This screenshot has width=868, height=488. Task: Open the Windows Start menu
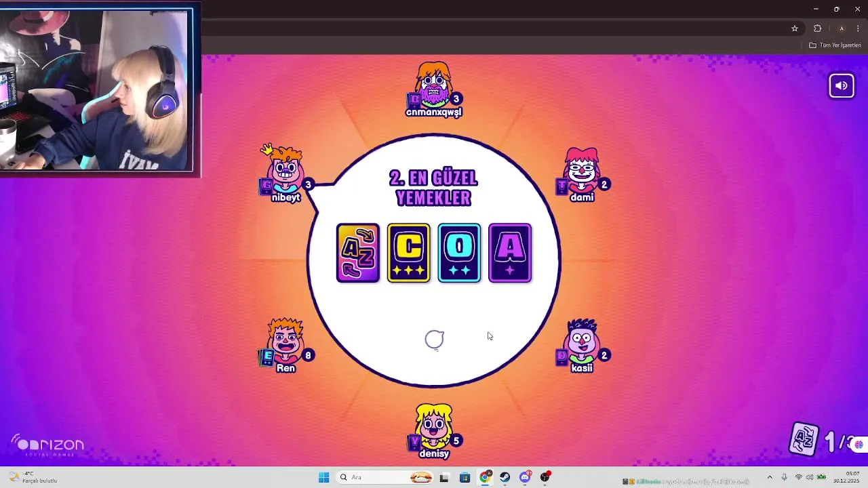pos(323,477)
